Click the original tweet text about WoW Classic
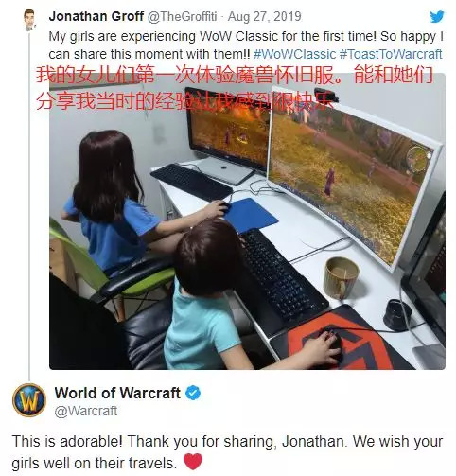The image size is (456, 476). coord(246,45)
